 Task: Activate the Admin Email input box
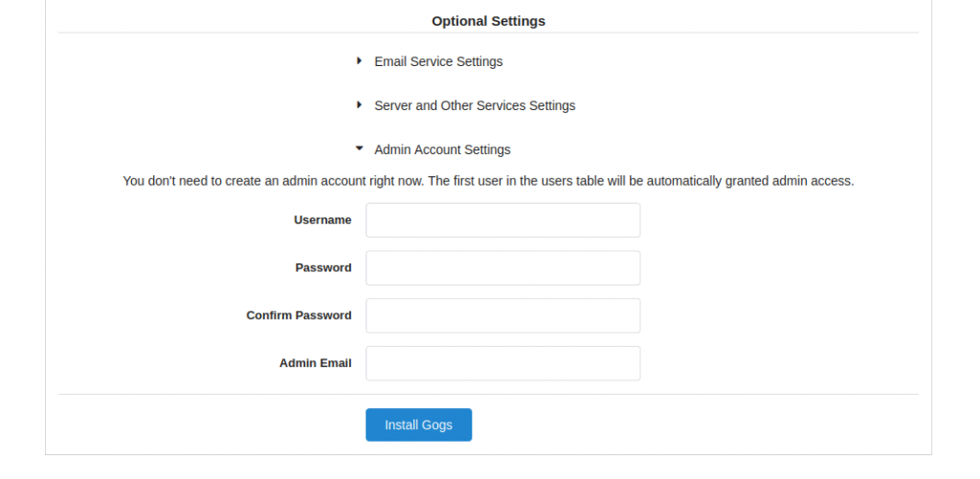503,363
